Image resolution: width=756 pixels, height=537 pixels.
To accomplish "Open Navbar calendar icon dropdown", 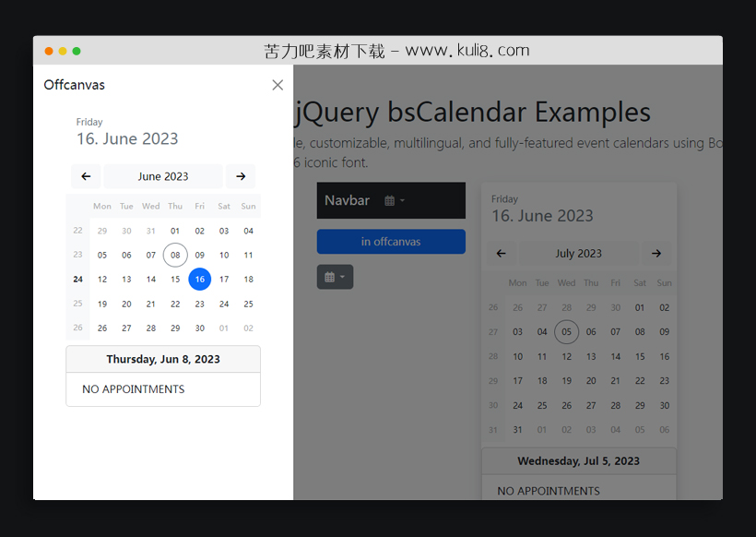I will click(x=394, y=200).
